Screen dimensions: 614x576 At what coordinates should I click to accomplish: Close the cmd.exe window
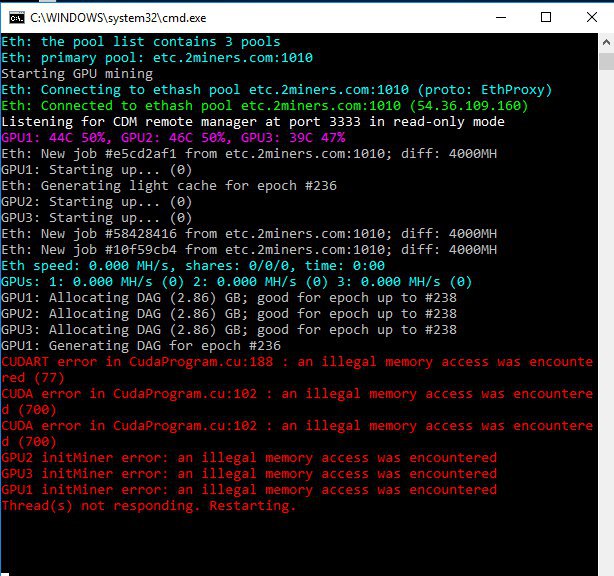click(x=592, y=18)
